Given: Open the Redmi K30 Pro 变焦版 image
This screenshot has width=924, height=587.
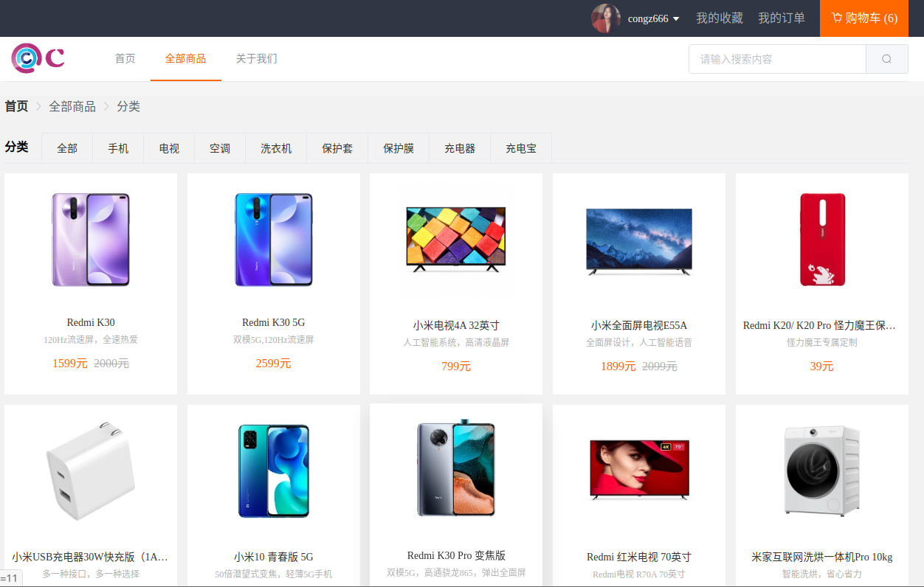Looking at the screenshot, I should pyautogui.click(x=456, y=469).
